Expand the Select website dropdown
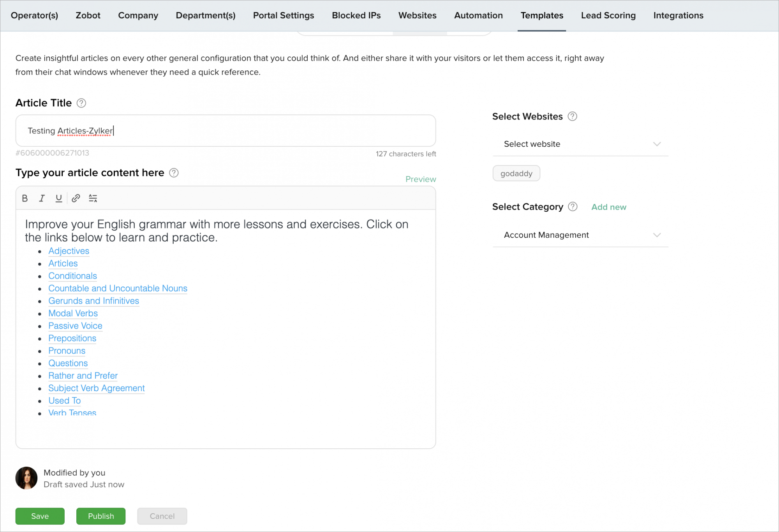This screenshot has height=532, width=779. tap(580, 144)
